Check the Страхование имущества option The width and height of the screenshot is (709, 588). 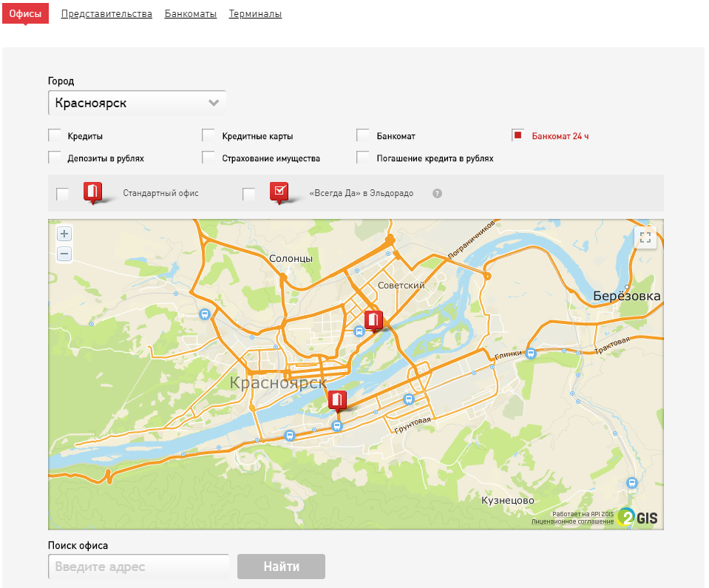209,158
